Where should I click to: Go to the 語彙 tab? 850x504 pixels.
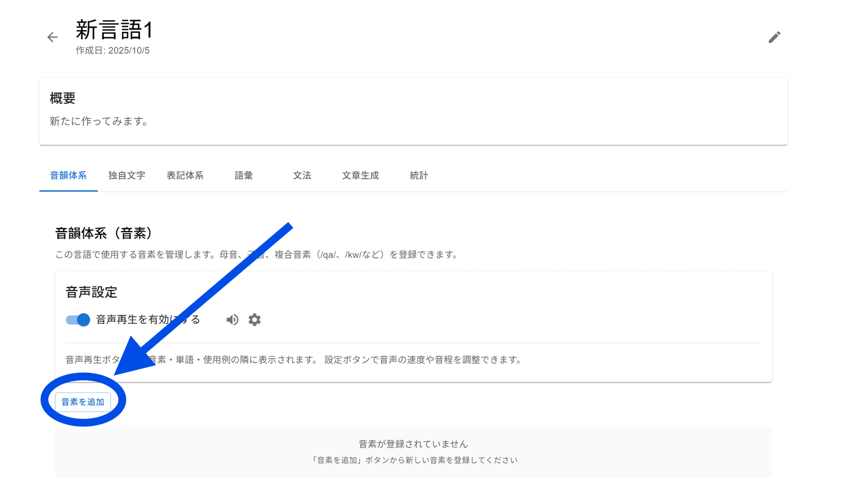click(243, 176)
